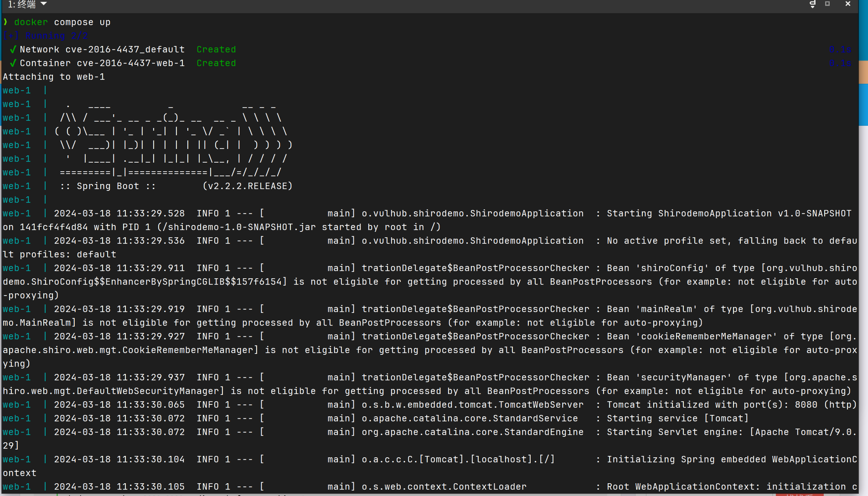Click the ":: Spring Boot ::" banner text
This screenshot has width=868, height=496.
pyautogui.click(x=108, y=186)
